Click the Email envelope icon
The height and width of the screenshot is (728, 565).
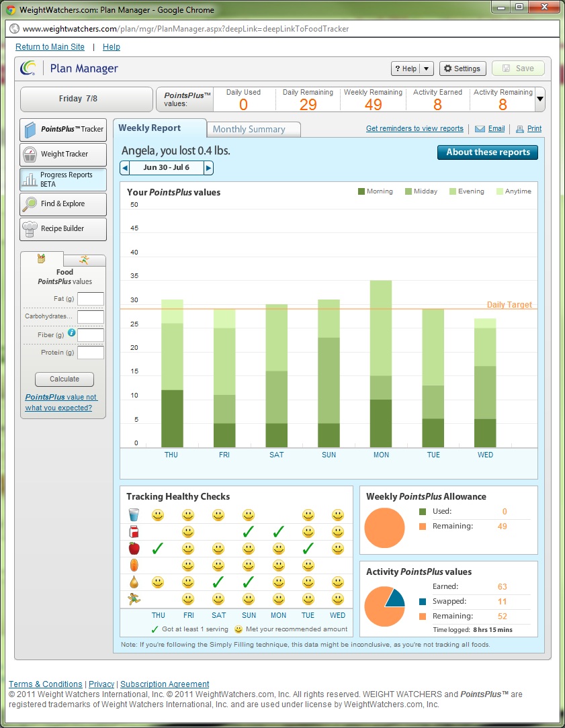coord(480,129)
